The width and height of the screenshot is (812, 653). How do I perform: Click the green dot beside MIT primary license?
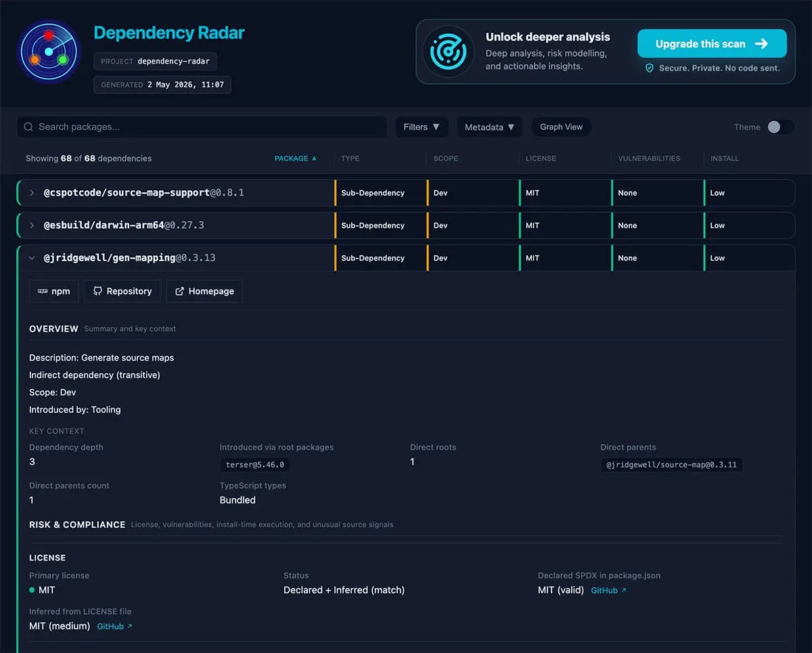pyautogui.click(x=32, y=590)
